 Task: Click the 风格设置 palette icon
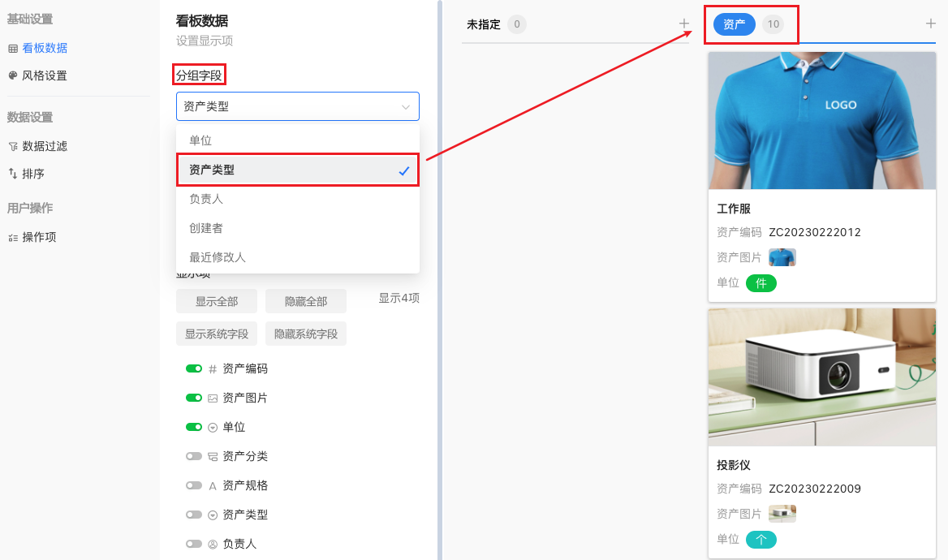click(12, 75)
